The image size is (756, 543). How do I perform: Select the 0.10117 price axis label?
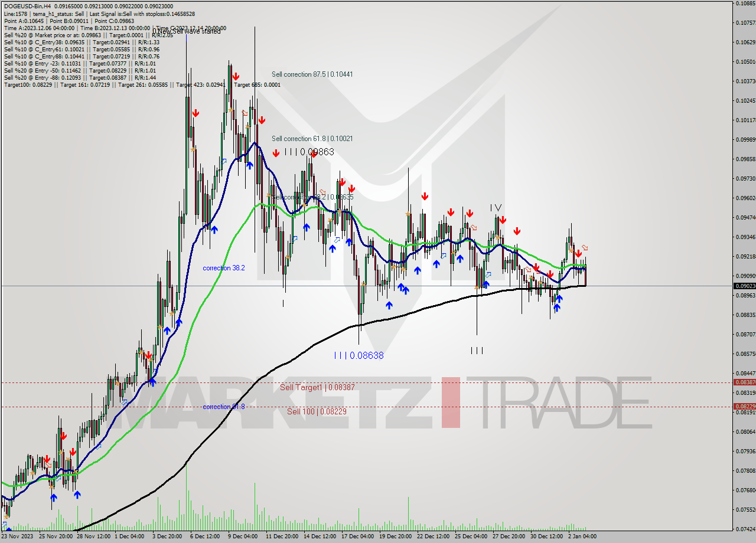[x=745, y=120]
